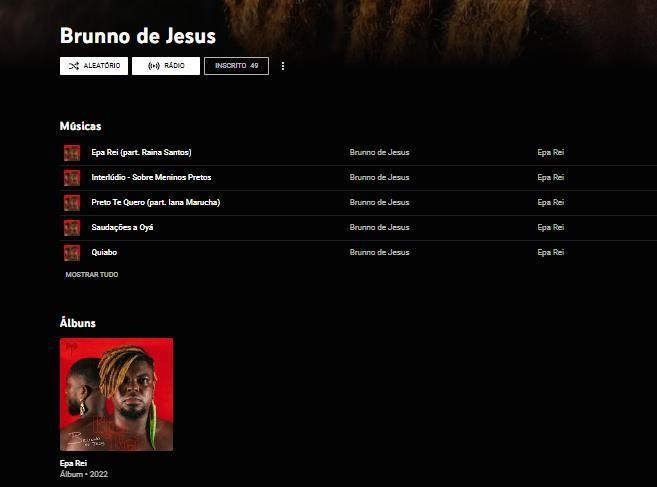
Task: Click the Álbuns section heading
Action: click(x=78, y=323)
